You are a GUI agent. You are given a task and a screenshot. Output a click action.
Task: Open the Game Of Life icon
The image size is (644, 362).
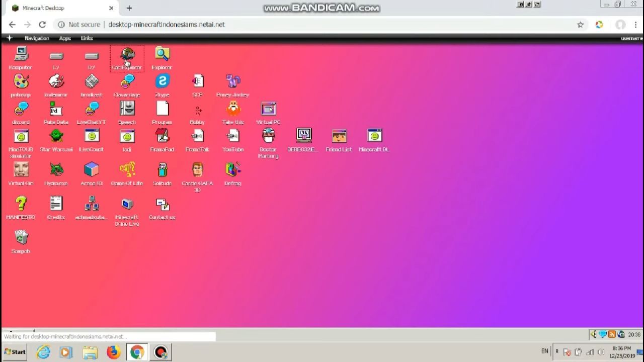[127, 170]
